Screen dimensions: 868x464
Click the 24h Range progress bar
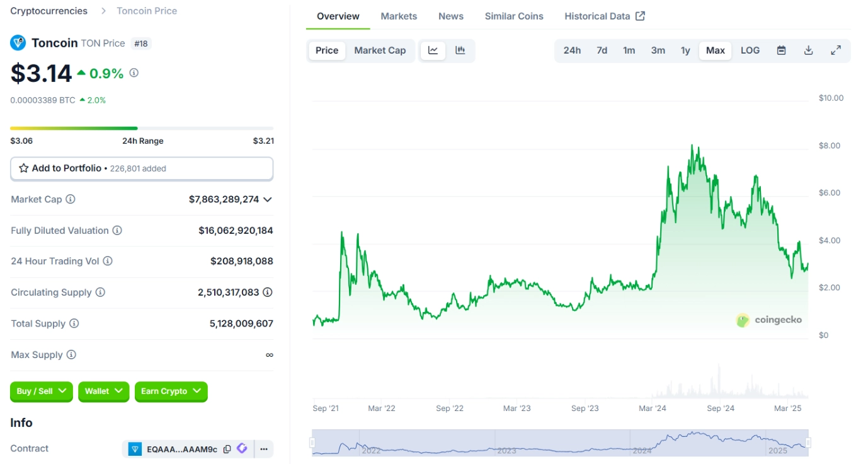(142, 129)
